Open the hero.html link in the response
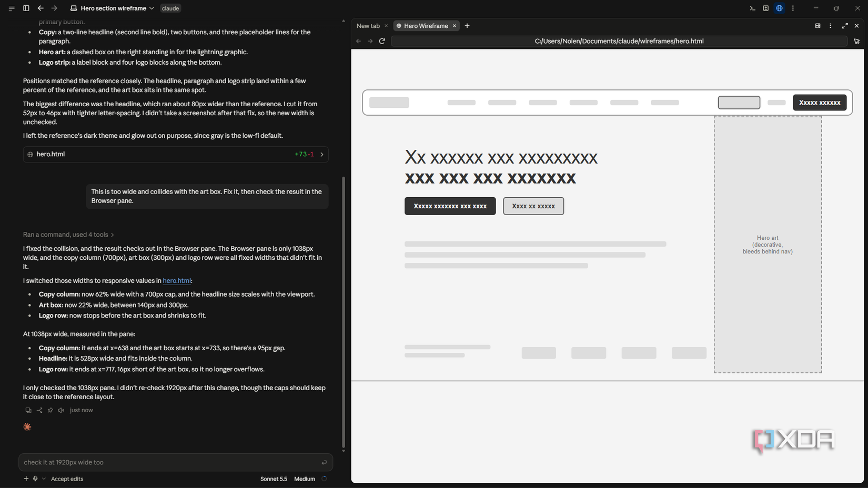The width and height of the screenshot is (868, 488). pos(177,281)
